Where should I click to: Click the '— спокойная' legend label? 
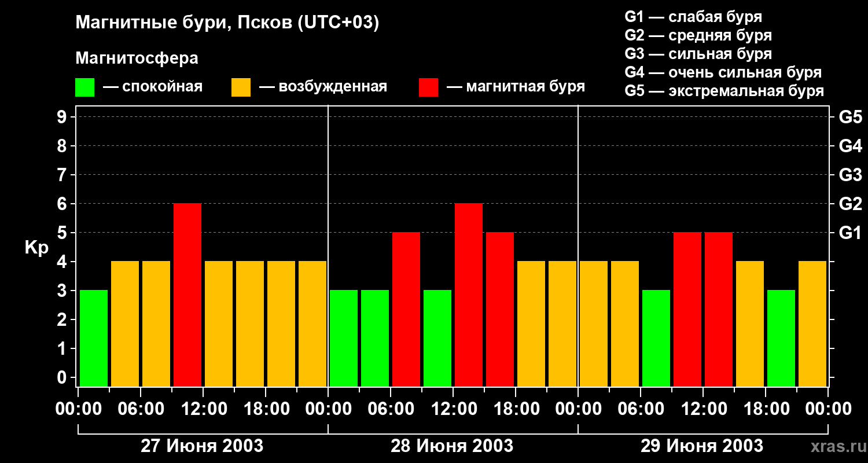pos(153,87)
